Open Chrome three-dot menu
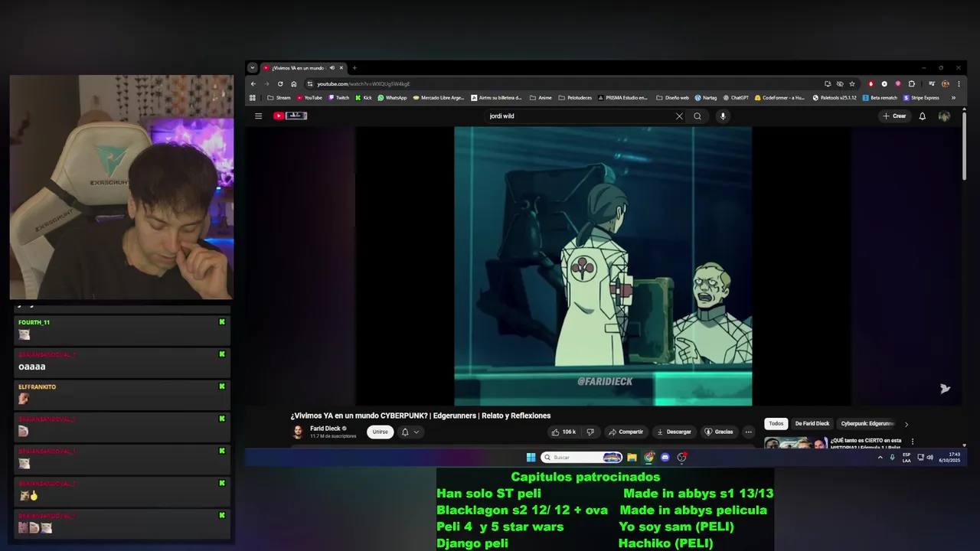Viewport: 980px width, 551px height. pos(959,83)
